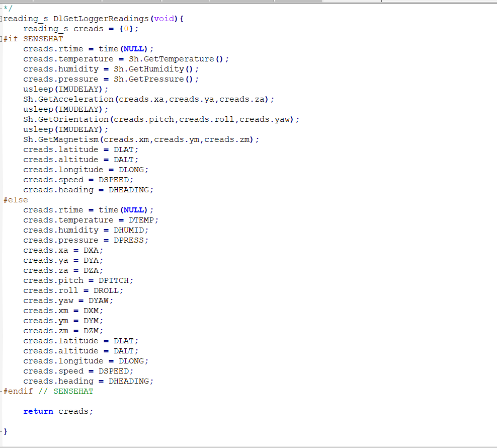Click the fold marker beside #endif
The width and height of the screenshot is (497, 448).
tap(2, 391)
